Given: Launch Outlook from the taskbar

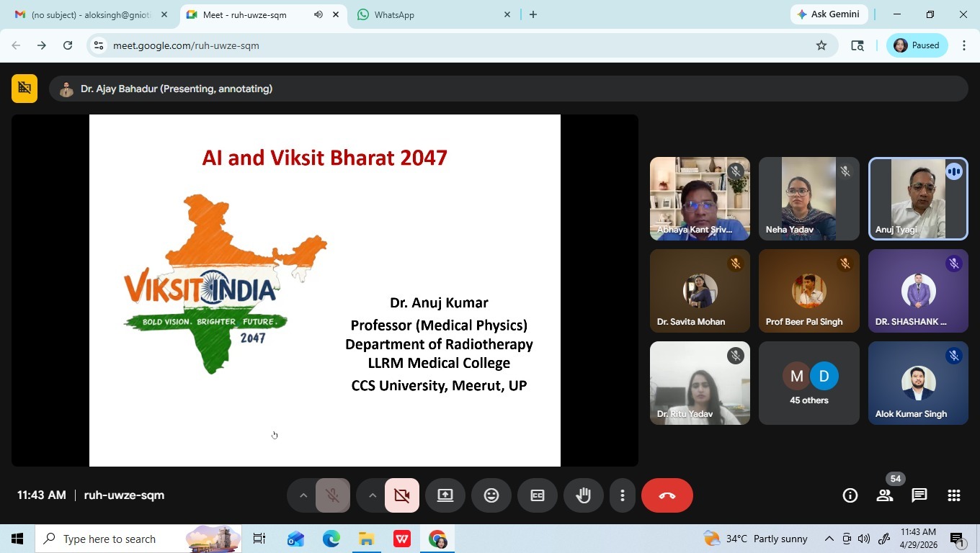Looking at the screenshot, I should [295, 539].
